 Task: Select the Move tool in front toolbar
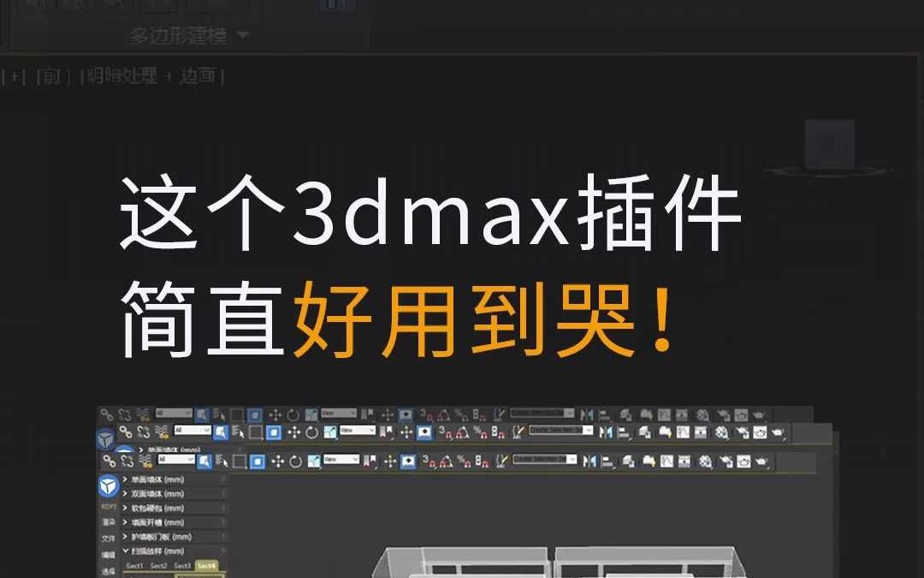coord(277,462)
